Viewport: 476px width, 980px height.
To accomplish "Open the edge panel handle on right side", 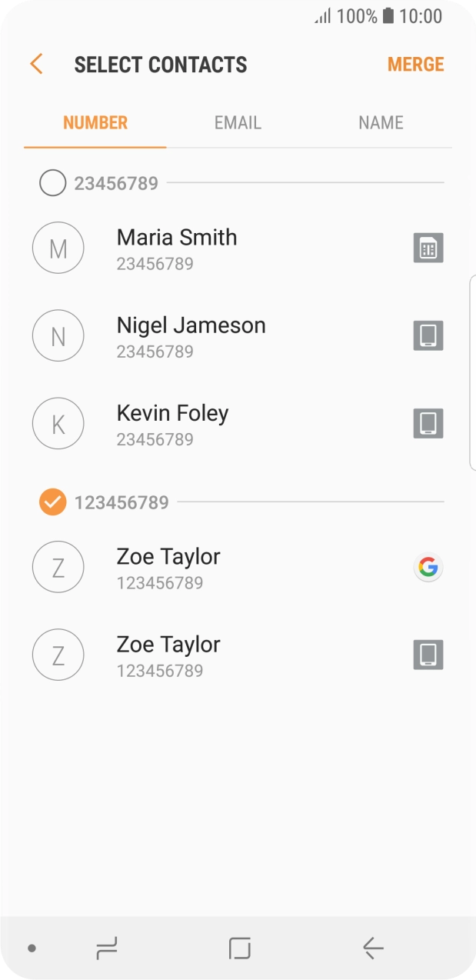I will (471, 372).
